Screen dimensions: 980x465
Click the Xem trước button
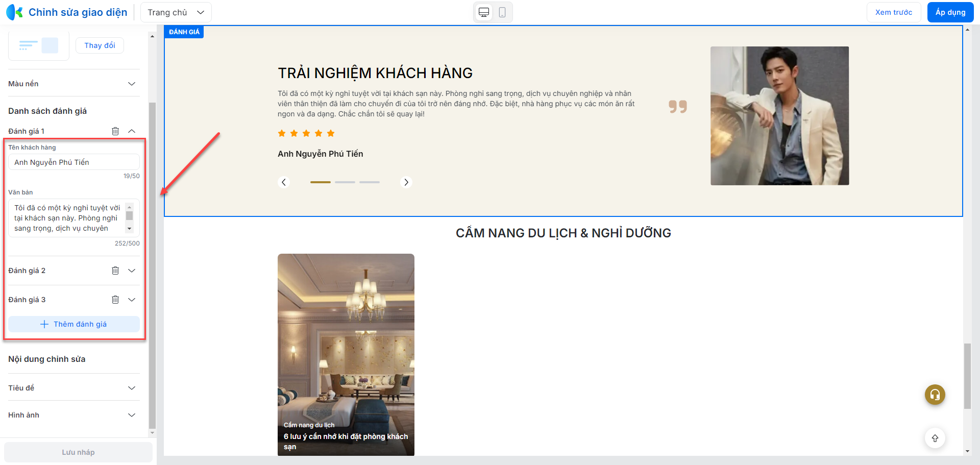coord(894,12)
